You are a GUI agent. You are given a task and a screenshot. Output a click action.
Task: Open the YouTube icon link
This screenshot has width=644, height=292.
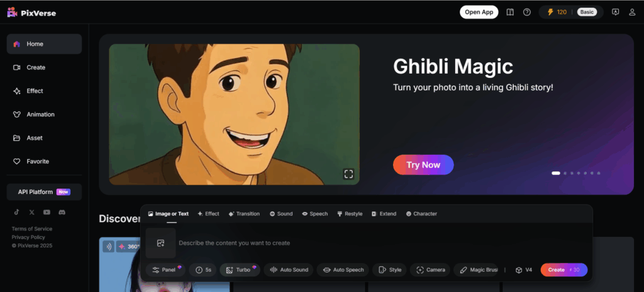(x=47, y=213)
